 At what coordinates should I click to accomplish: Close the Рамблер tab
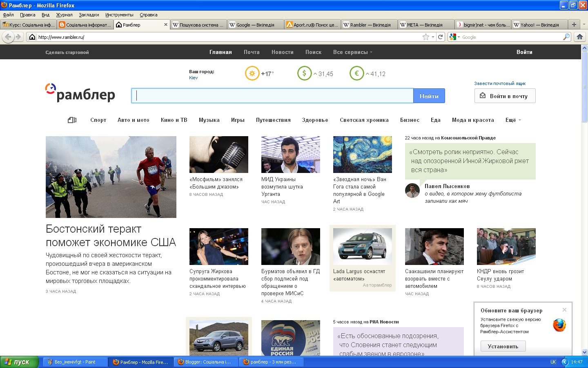[165, 25]
